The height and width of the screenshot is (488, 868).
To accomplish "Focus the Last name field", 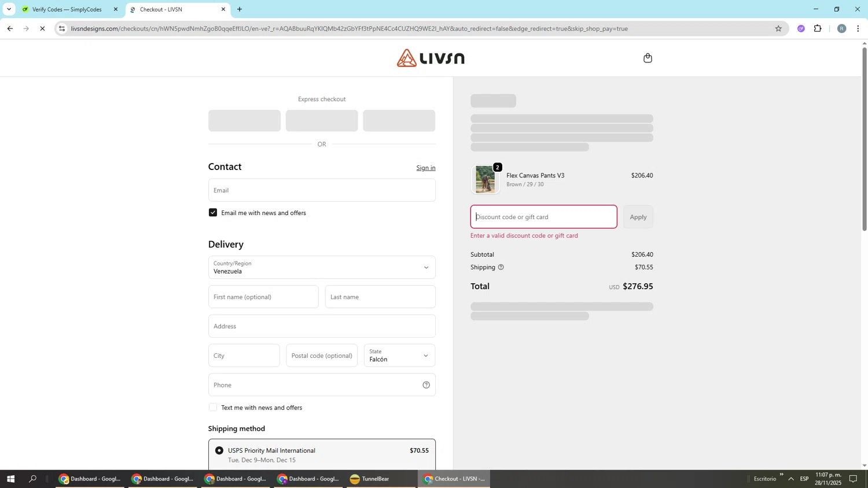I will (x=380, y=297).
